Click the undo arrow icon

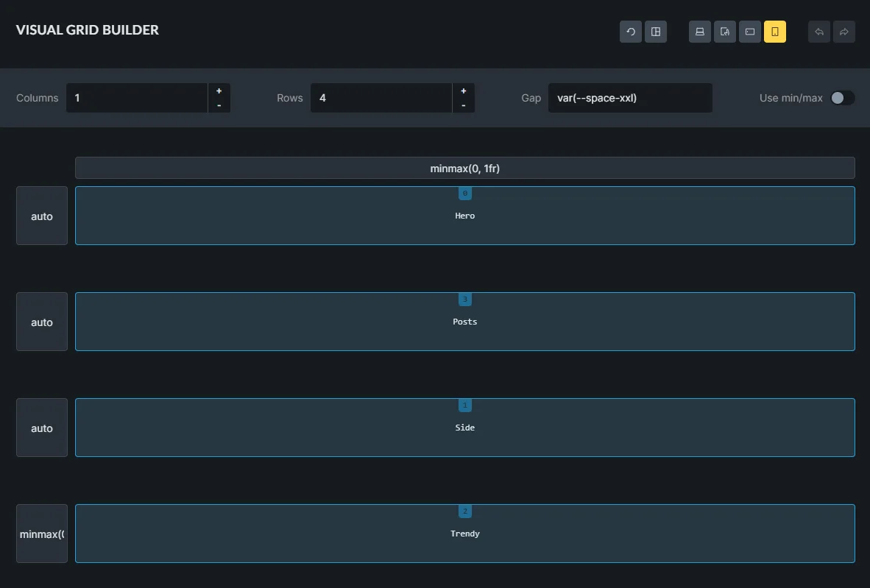coord(819,32)
